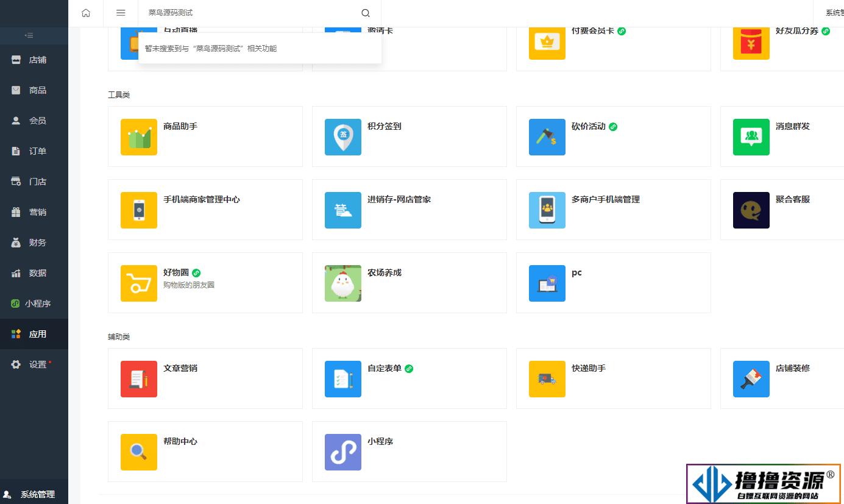Click the 辅助类 section heading
Image resolution: width=844 pixels, height=504 pixels.
119,336
